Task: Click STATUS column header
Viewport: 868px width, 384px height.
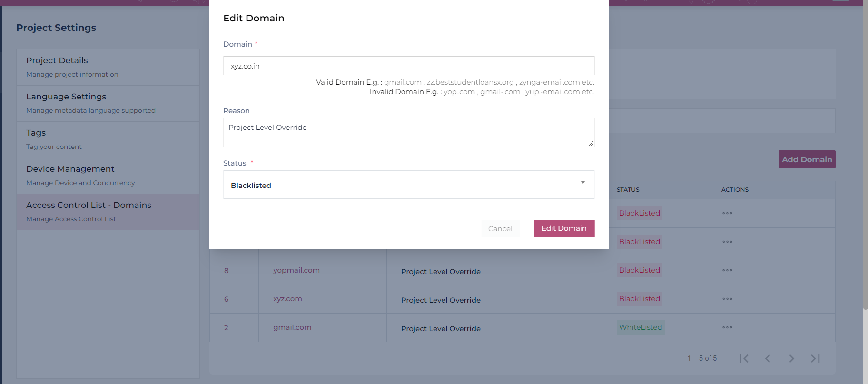Action: [x=628, y=190]
